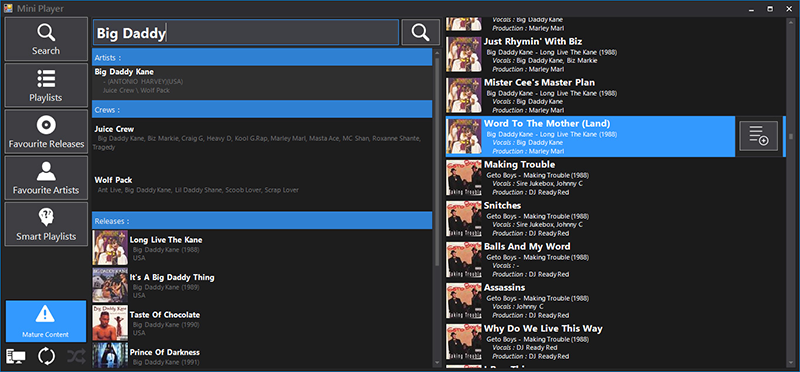Image resolution: width=800 pixels, height=372 pixels.
Task: Click the scroll-up arrow of results panel
Action: [x=437, y=53]
